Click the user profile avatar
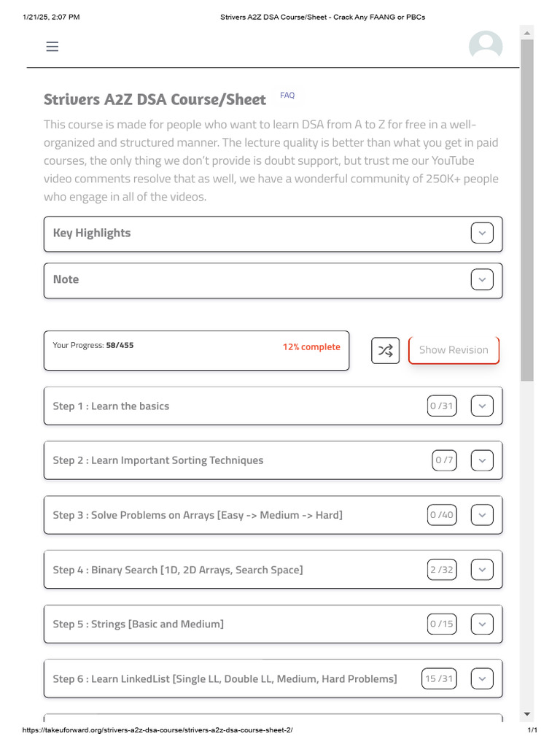Viewport: 560px width, 747px height. pos(485,46)
